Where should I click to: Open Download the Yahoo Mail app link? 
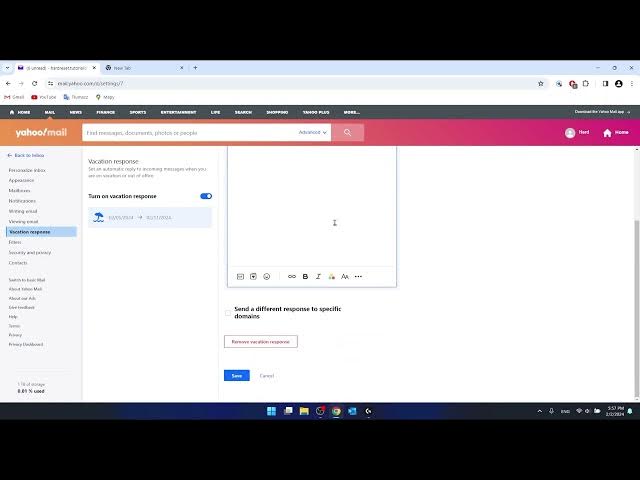602,112
